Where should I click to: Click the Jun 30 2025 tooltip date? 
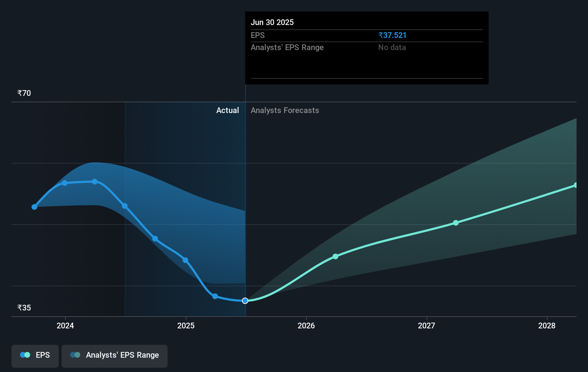click(x=272, y=23)
